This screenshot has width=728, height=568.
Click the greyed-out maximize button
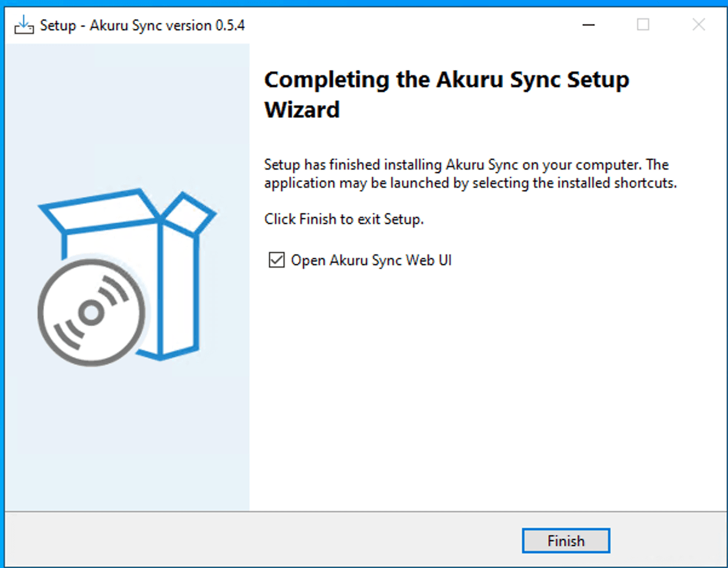[643, 25]
